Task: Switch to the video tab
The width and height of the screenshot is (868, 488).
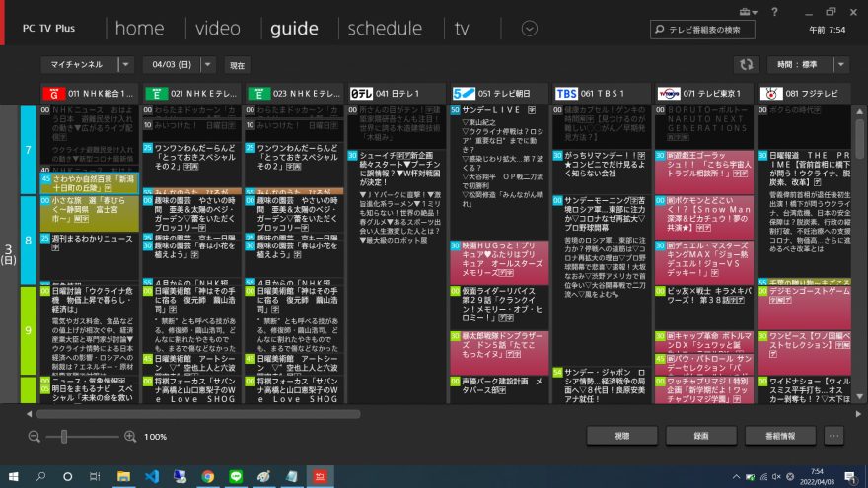Action: 217,28
